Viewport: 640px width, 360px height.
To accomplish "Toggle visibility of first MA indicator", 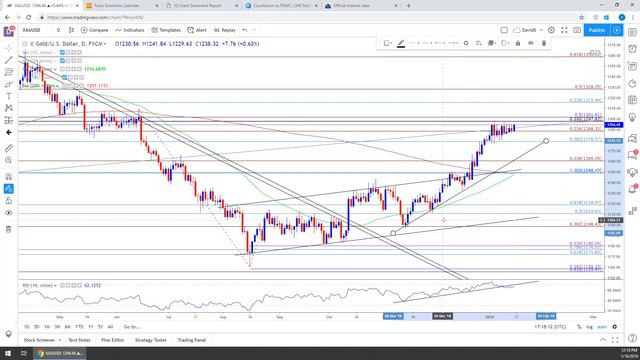I will point(62,53).
